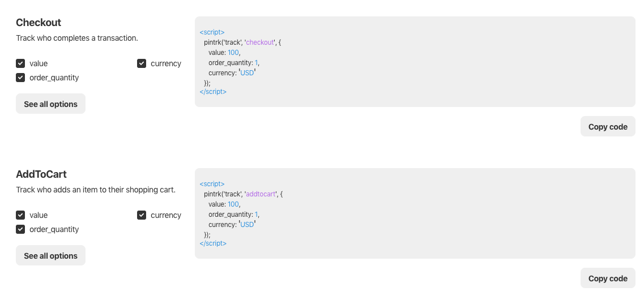The image size is (644, 300).
Task: Click the value 100 in AddToCart code
Action: click(233, 204)
